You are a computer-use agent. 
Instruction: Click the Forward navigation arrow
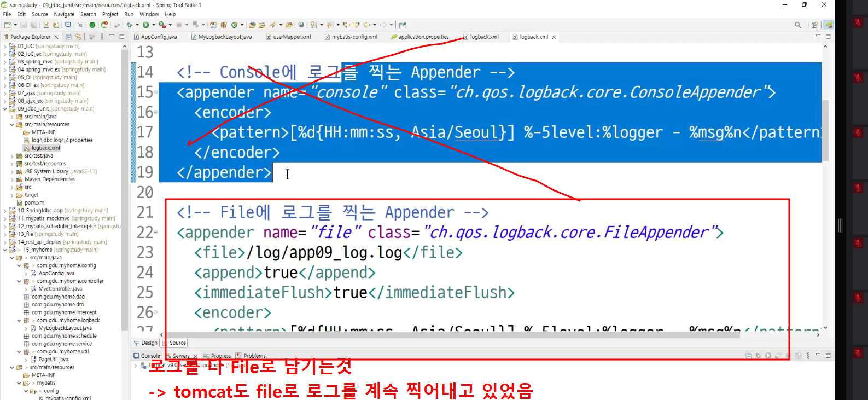pos(383,25)
